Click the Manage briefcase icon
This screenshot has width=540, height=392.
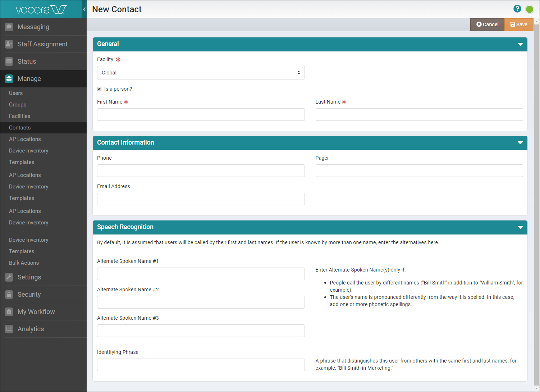click(x=9, y=79)
